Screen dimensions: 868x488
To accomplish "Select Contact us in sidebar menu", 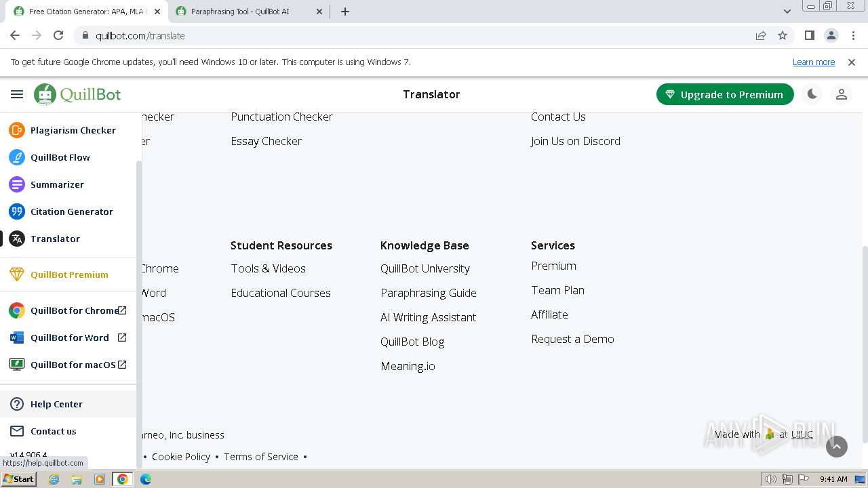I will 68,431.
